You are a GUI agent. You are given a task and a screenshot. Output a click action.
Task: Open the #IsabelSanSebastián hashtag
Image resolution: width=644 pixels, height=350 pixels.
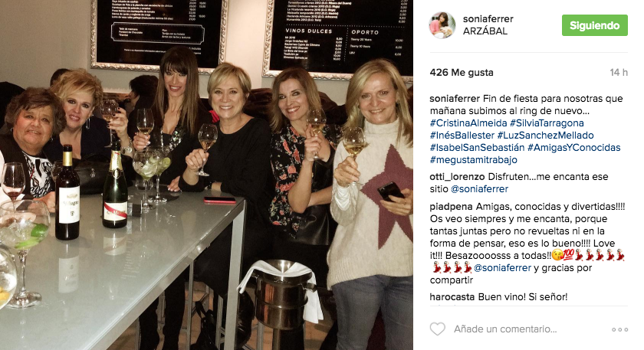[477, 148]
